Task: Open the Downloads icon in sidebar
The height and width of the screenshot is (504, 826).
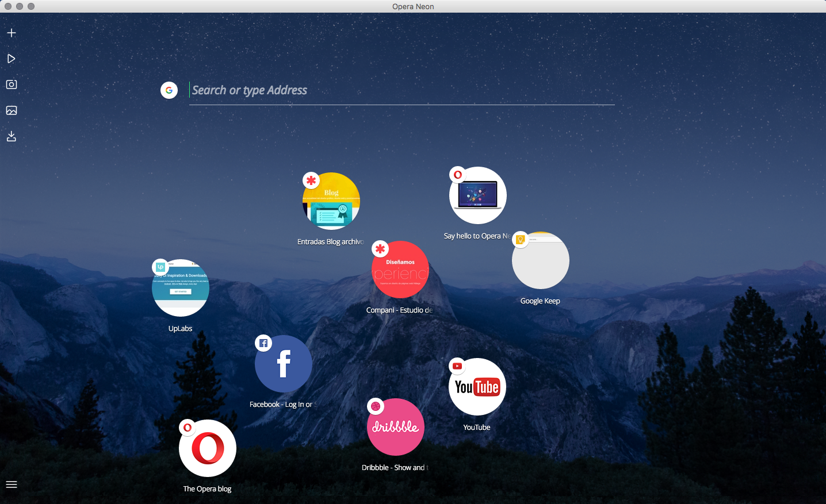Action: 12,136
